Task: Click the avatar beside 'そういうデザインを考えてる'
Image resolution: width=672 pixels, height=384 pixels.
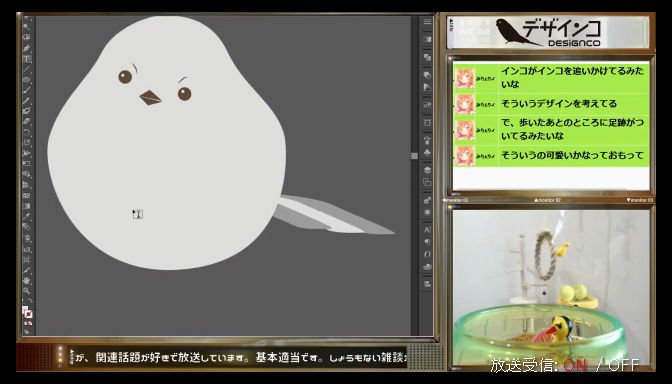Action: [x=465, y=104]
